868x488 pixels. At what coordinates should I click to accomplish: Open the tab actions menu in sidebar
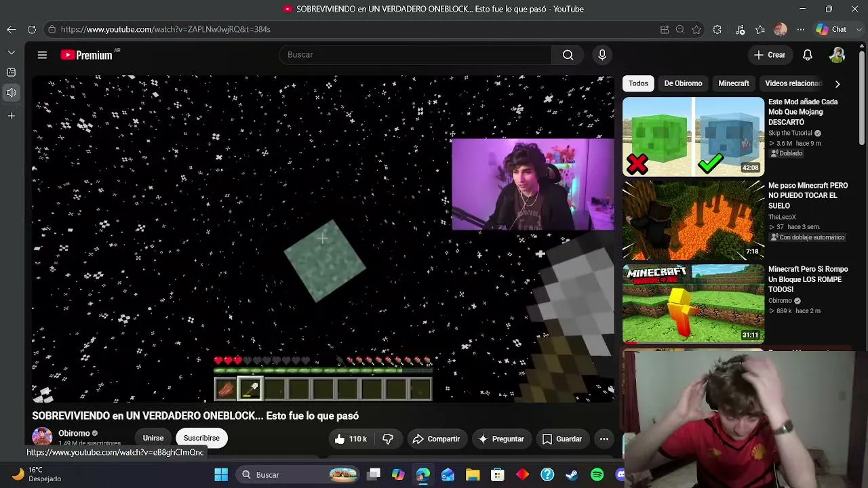tap(12, 52)
